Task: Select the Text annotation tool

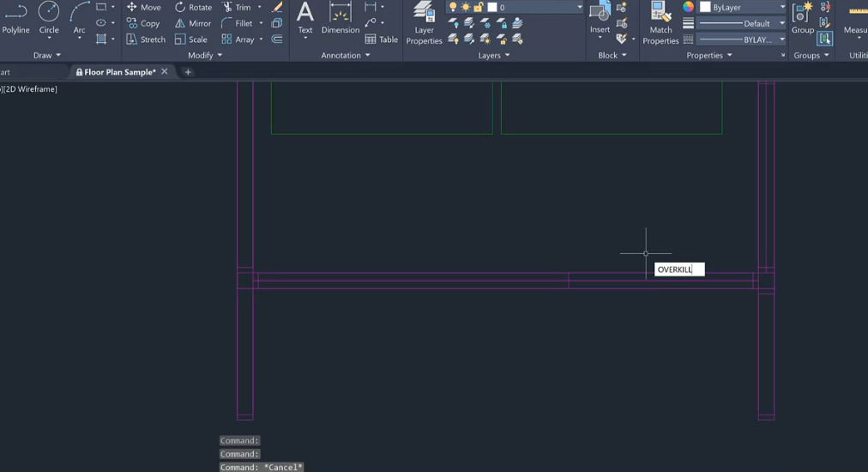Action: tap(305, 19)
